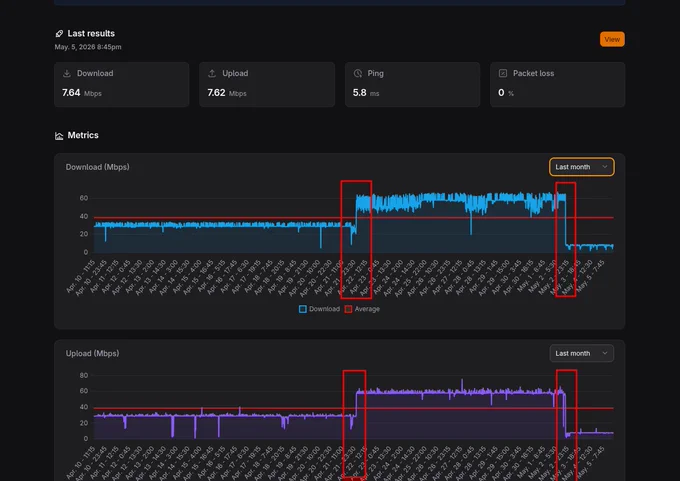Open Last month dropdown on Upload chart
This screenshot has width=680, height=481.
point(582,353)
